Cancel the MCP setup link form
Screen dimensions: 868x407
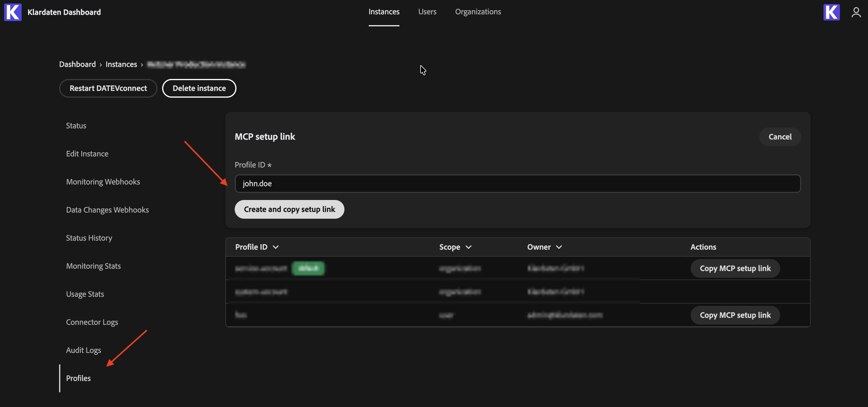click(x=780, y=137)
